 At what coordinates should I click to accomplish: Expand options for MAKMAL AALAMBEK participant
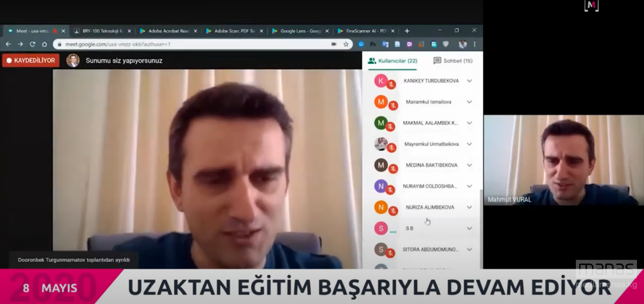tap(469, 123)
